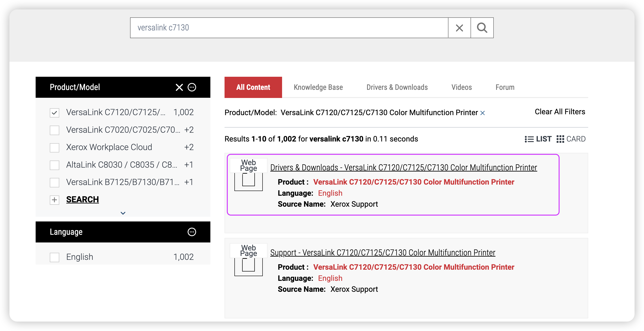The width and height of the screenshot is (644, 331).
Task: Check the VersaLink C7020/C7025 checkbox
Action: pyautogui.click(x=55, y=130)
